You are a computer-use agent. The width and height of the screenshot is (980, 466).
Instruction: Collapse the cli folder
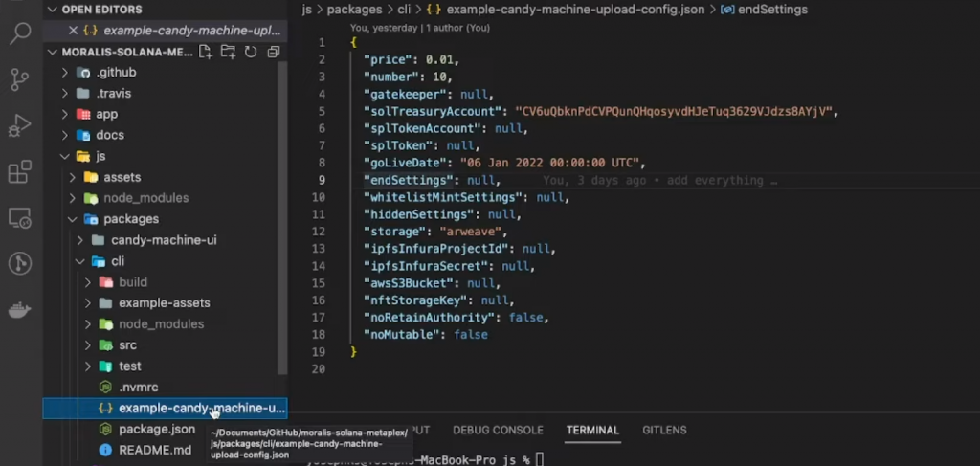(x=80, y=261)
